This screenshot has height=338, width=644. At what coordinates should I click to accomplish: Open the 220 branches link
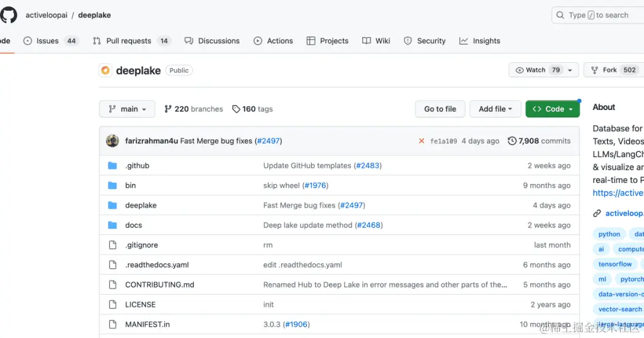[x=194, y=109]
